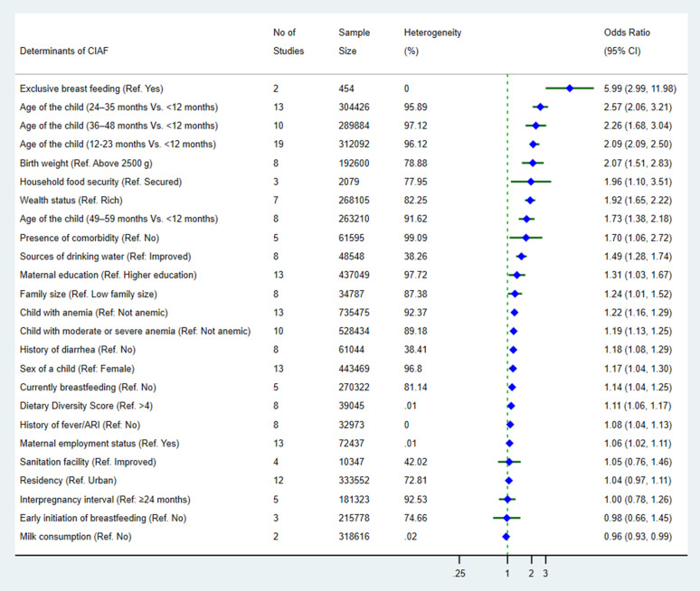Click heterogeneity value '38.41'
The image size is (700, 591).
[416, 350]
